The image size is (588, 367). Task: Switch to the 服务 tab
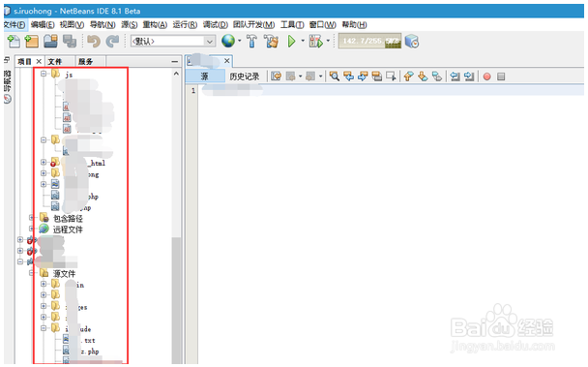coord(85,62)
